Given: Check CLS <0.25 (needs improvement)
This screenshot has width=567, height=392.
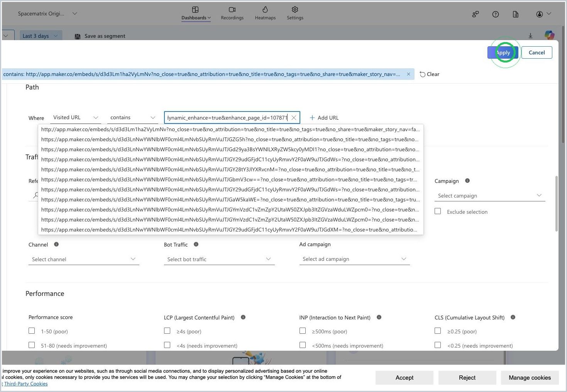Looking at the screenshot, I should (438, 345).
